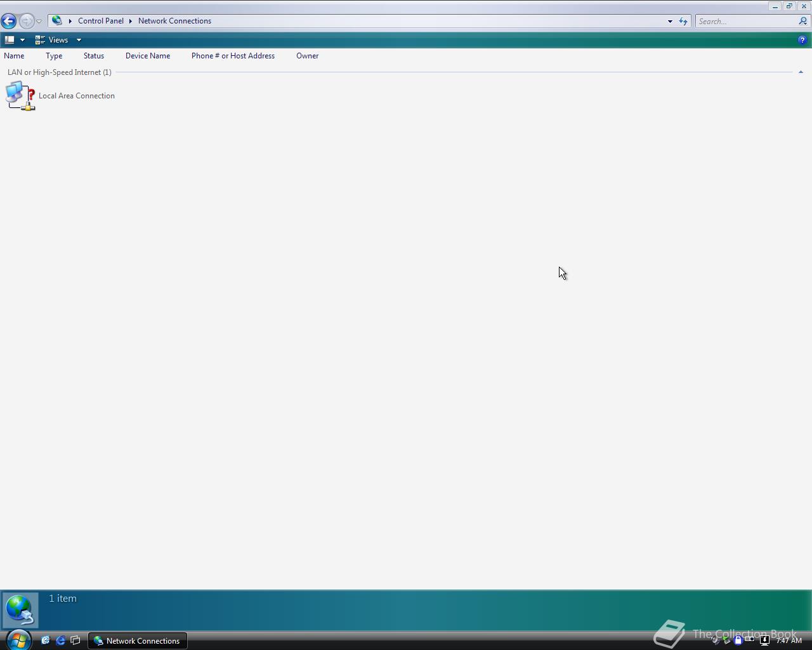The image size is (812, 650).
Task: Click the blue padlock tray icon
Action: coord(738,640)
